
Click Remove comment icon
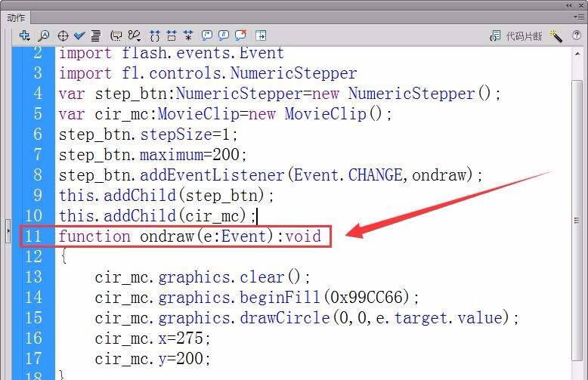click(240, 35)
